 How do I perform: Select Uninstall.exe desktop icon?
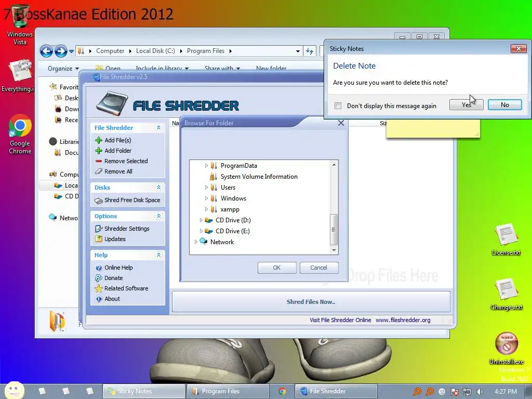[x=506, y=348]
